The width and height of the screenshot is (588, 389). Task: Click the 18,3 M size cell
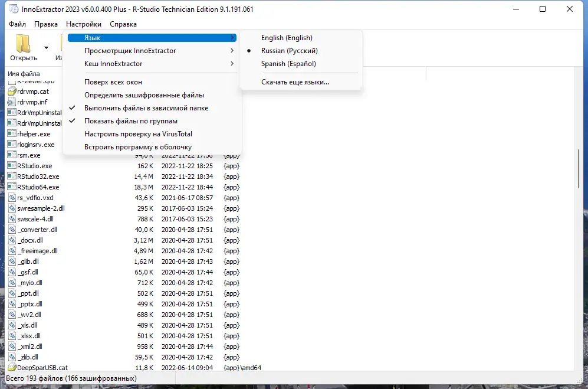click(144, 187)
